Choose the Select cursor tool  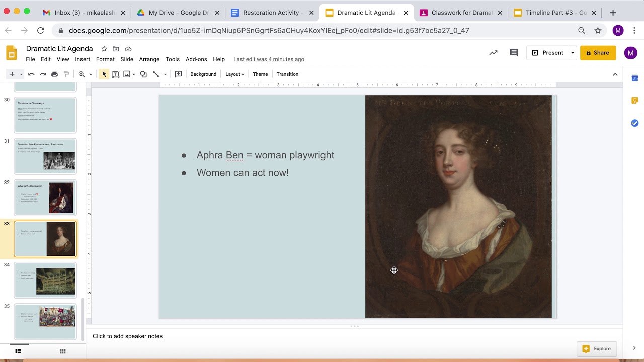[104, 74]
